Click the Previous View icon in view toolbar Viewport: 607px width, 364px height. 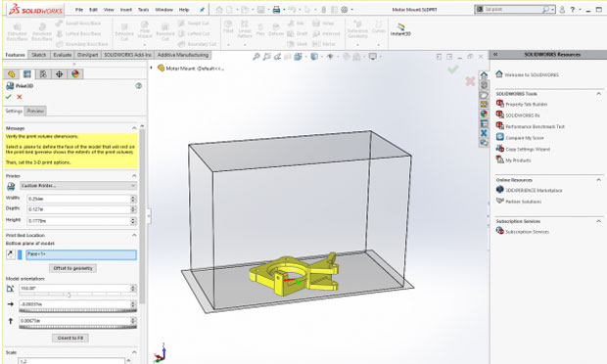[277, 57]
